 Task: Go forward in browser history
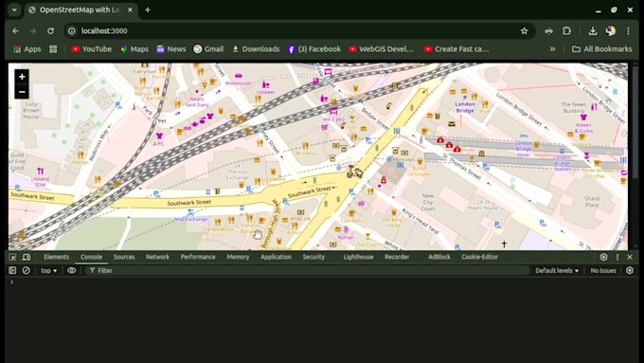[x=33, y=31]
